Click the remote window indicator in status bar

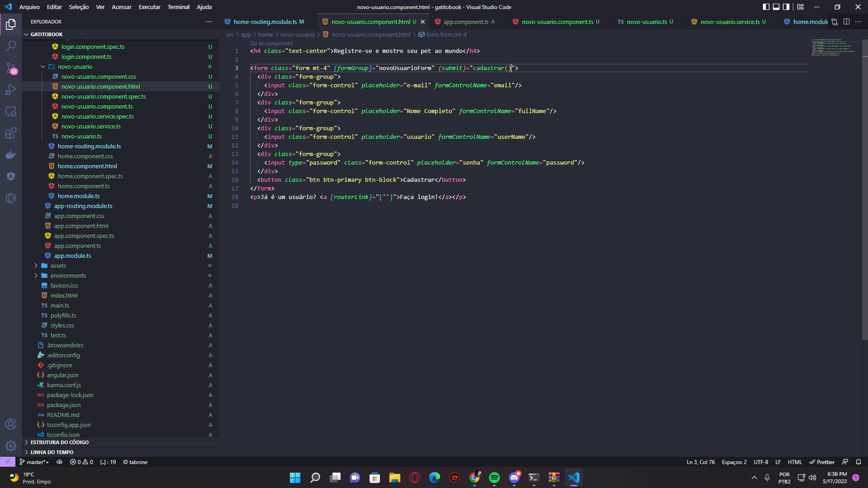(8, 462)
